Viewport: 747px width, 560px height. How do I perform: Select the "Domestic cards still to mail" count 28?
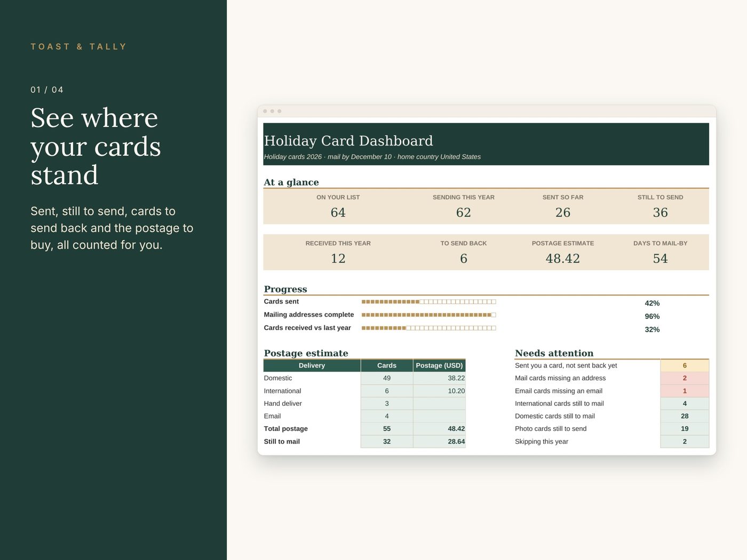[x=685, y=416]
